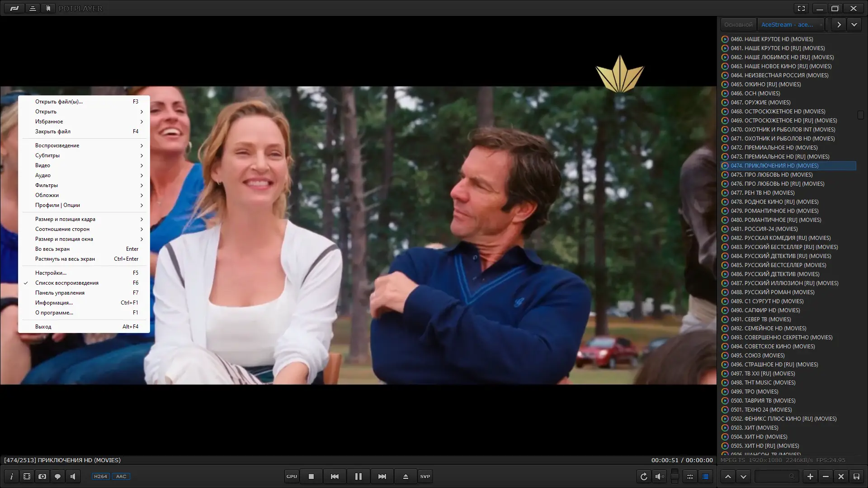Save the playlist with the floppy icon
Viewport: 868px width, 488px height.
pyautogui.click(x=856, y=476)
